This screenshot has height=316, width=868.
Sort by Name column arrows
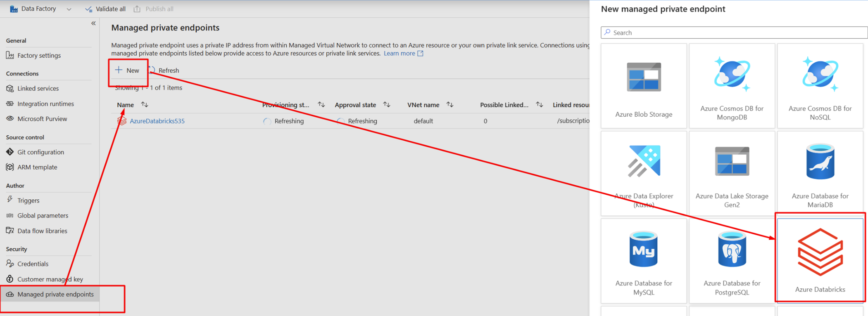(x=145, y=105)
